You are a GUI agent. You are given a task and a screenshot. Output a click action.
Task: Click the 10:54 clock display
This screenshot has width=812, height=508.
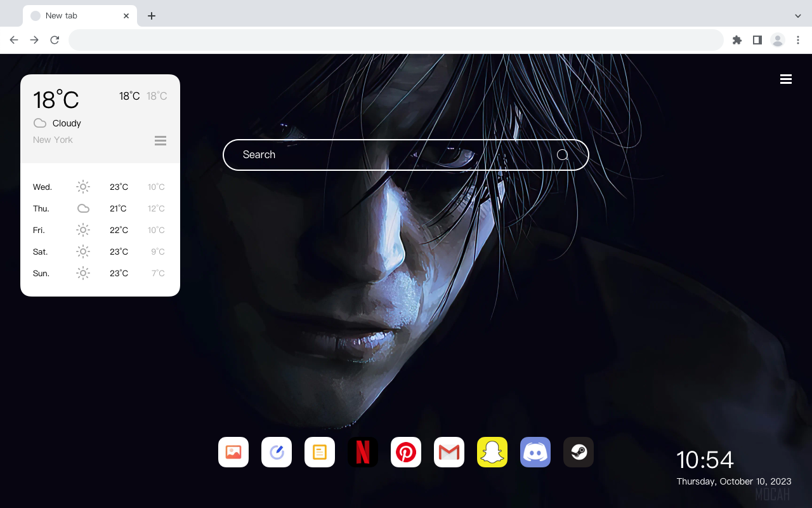point(705,460)
